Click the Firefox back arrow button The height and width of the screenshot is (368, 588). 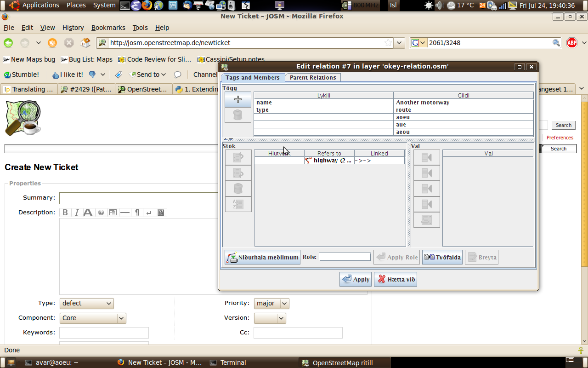click(9, 43)
